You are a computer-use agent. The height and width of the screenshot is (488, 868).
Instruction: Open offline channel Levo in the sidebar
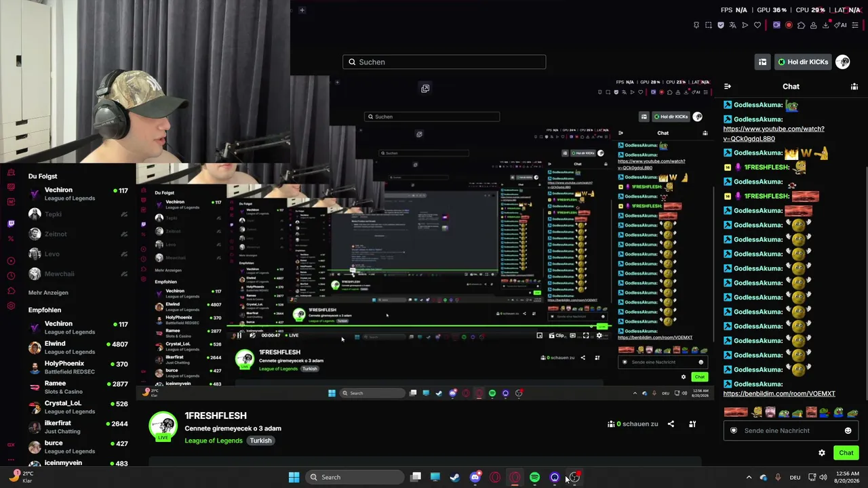77,254
